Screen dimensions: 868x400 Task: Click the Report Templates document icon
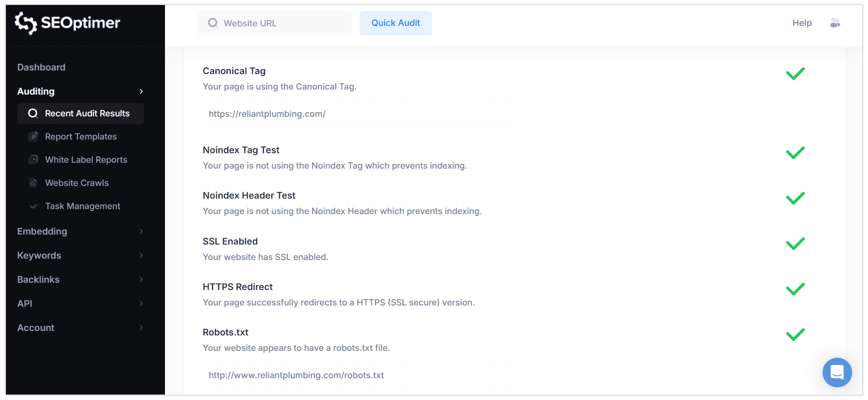[x=34, y=136]
